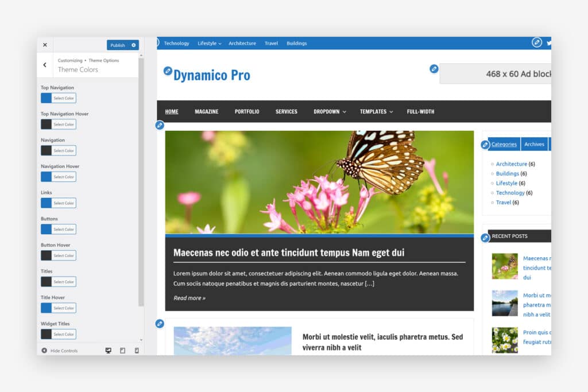Open Travel in top navigation
Image resolution: width=588 pixels, height=392 pixels.
(271, 44)
